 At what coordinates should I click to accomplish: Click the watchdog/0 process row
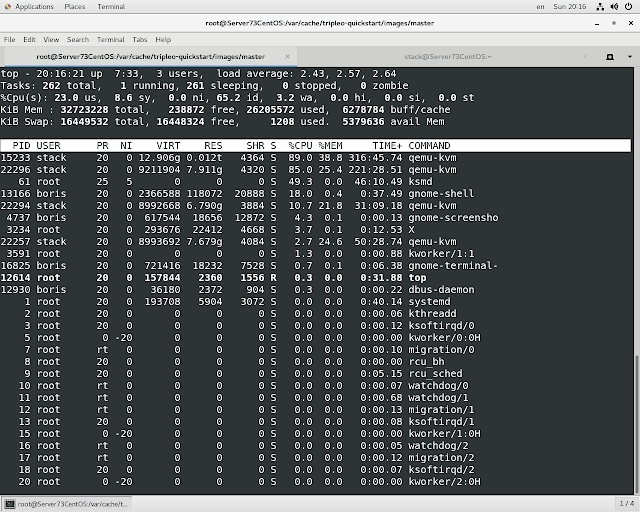click(x=315, y=386)
